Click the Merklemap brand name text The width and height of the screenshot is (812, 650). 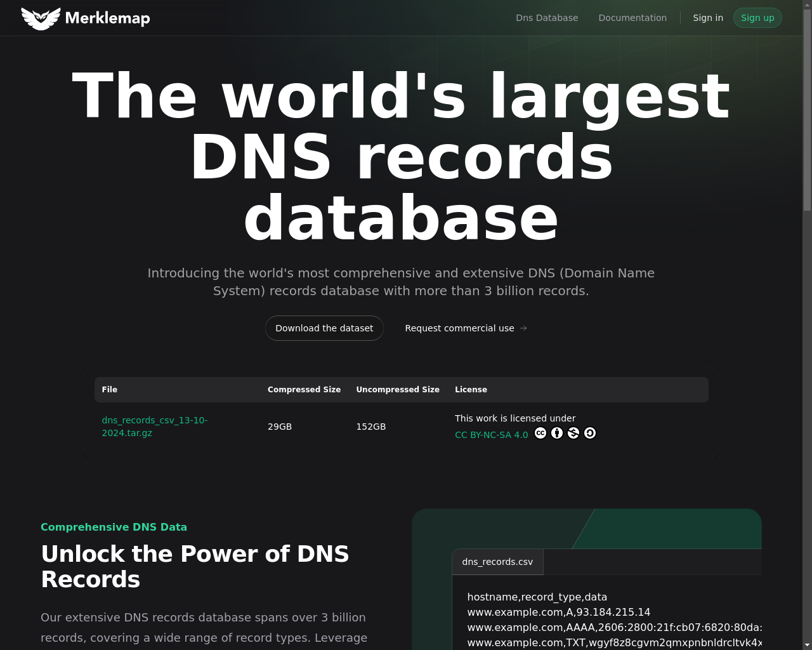coord(108,18)
